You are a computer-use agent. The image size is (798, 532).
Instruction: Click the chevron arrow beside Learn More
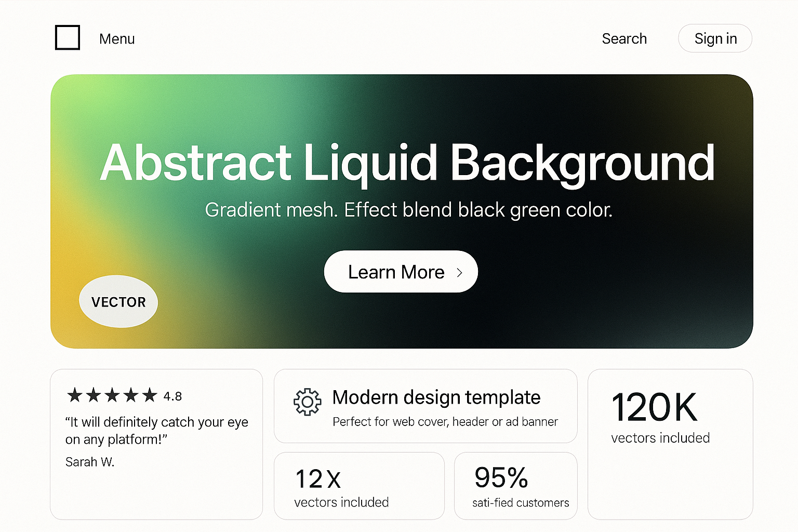point(459,273)
